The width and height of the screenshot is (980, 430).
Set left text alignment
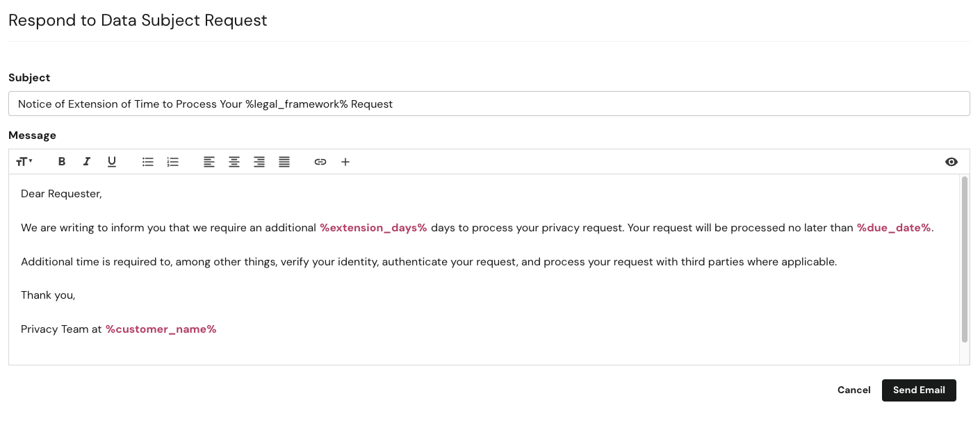point(209,161)
